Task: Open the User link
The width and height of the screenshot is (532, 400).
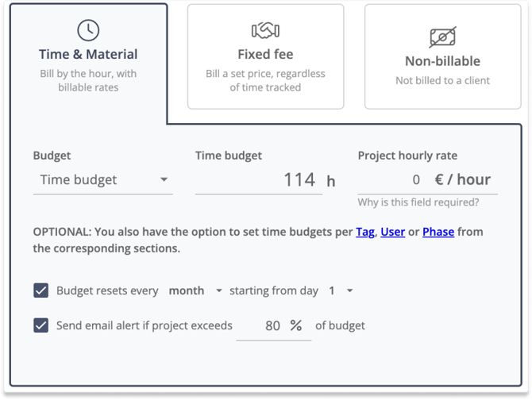Action: click(x=392, y=232)
